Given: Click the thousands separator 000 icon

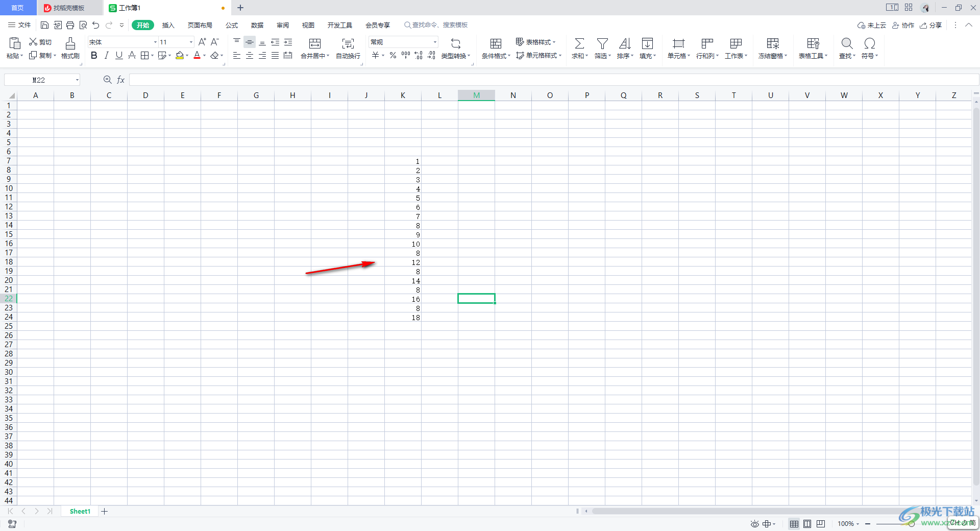Looking at the screenshot, I should (x=406, y=55).
